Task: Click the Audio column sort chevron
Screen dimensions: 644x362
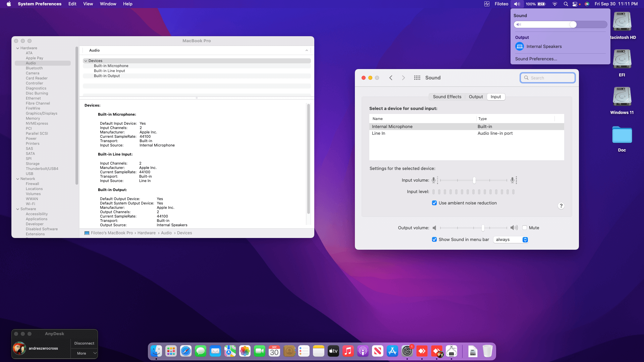Action: click(307, 51)
